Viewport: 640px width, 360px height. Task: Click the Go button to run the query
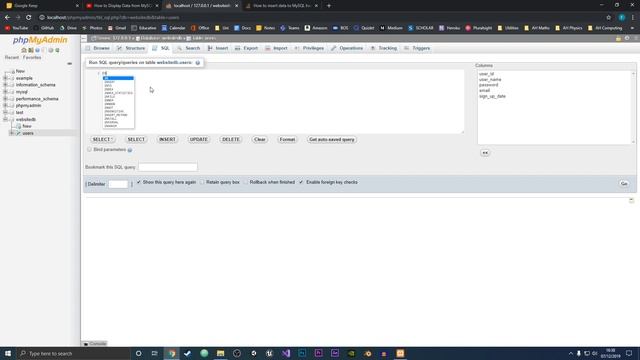624,184
